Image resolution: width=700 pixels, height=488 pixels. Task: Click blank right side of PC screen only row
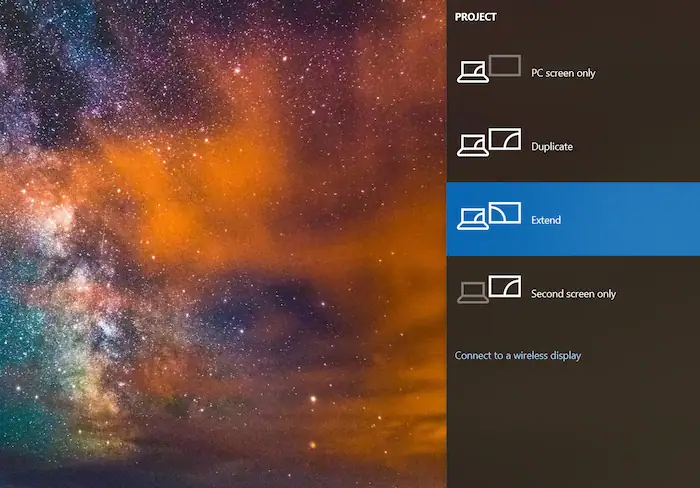coord(650,73)
